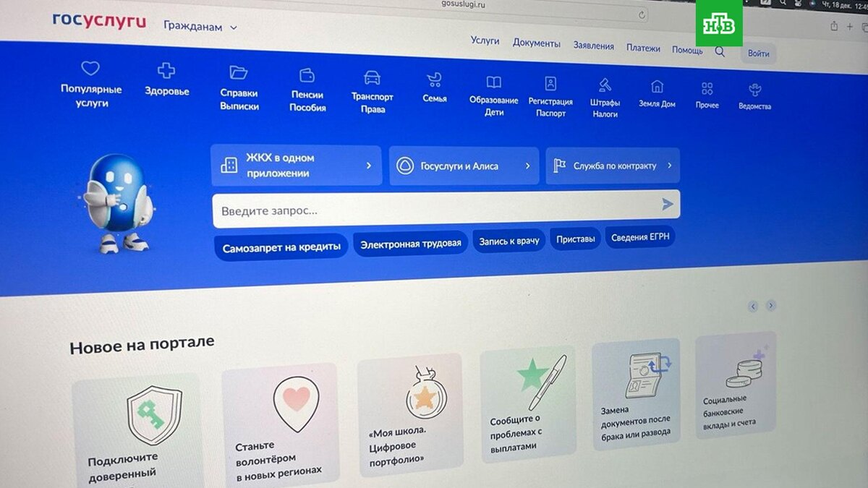This screenshot has width=868, height=488.
Task: Select Приставы chip
Action: pyautogui.click(x=576, y=239)
